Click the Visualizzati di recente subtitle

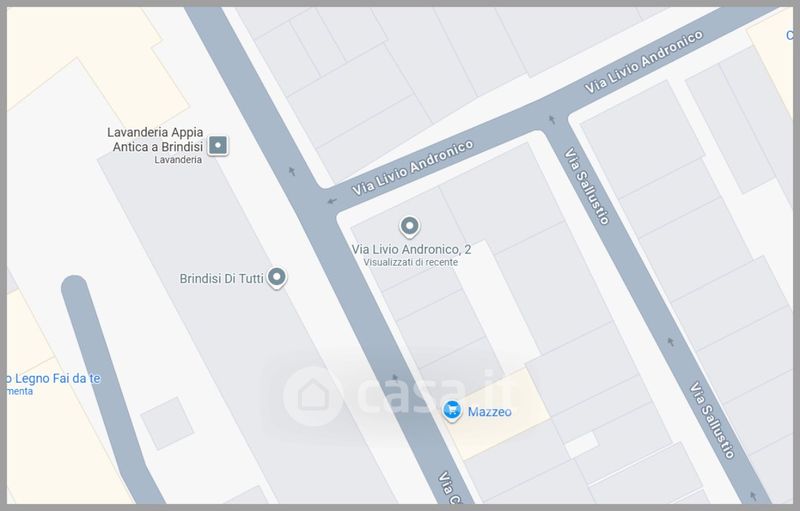[411, 262]
